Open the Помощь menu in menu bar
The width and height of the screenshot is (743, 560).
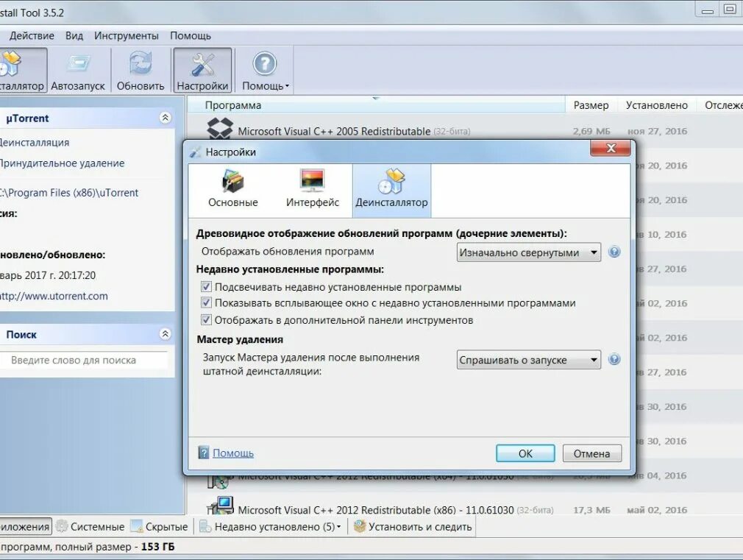coord(191,35)
